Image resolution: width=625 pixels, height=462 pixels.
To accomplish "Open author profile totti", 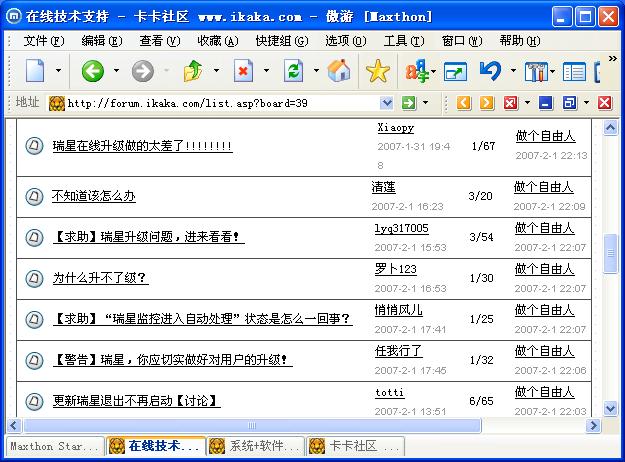I will point(389,393).
